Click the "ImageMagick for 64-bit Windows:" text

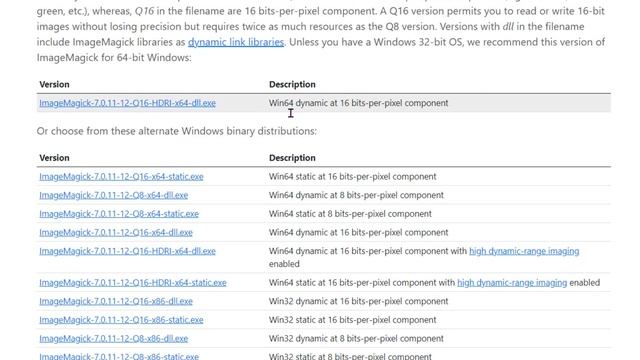pyautogui.click(x=114, y=58)
